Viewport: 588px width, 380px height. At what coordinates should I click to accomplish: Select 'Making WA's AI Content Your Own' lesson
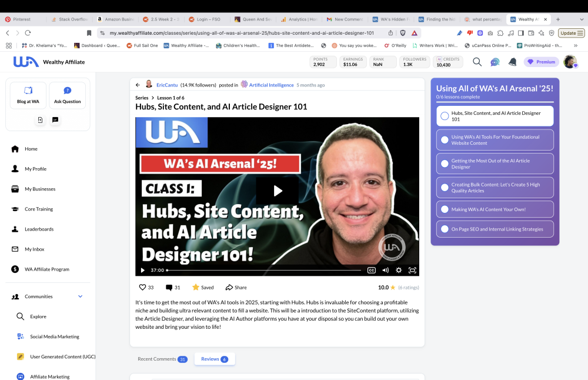click(x=495, y=209)
